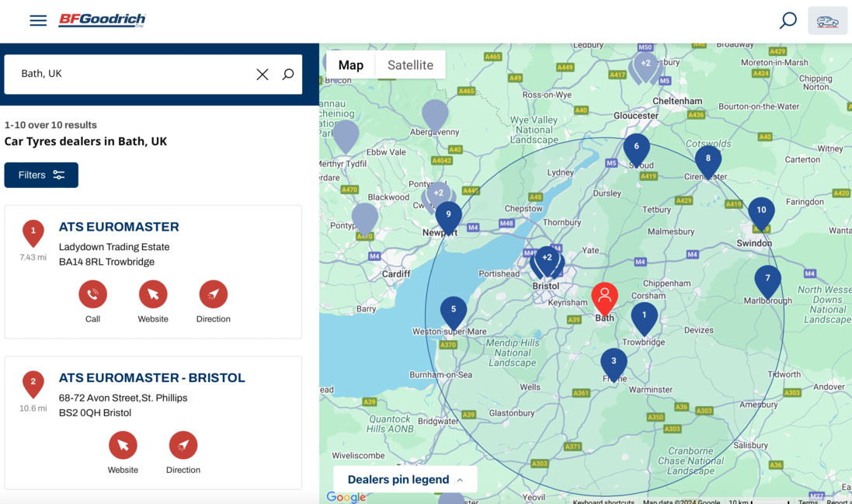
Task: Open the faded +2 cluster near Cwmbran
Action: click(439, 194)
